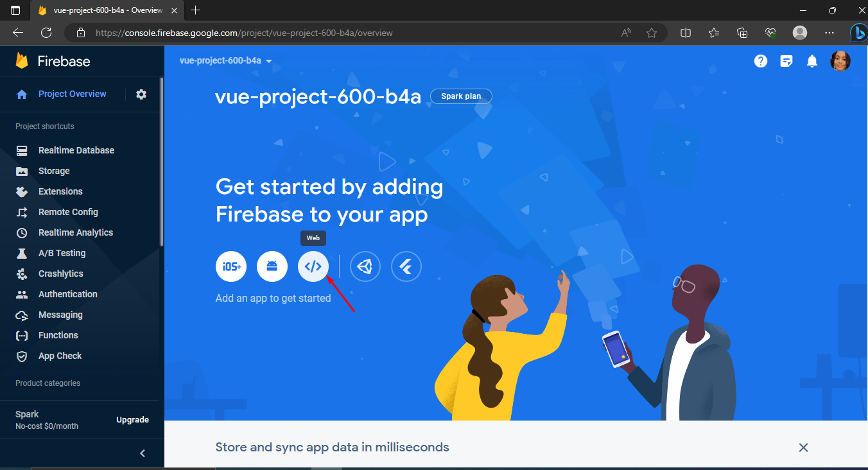868x470 pixels.
Task: Open the user account avatar
Action: click(x=840, y=61)
